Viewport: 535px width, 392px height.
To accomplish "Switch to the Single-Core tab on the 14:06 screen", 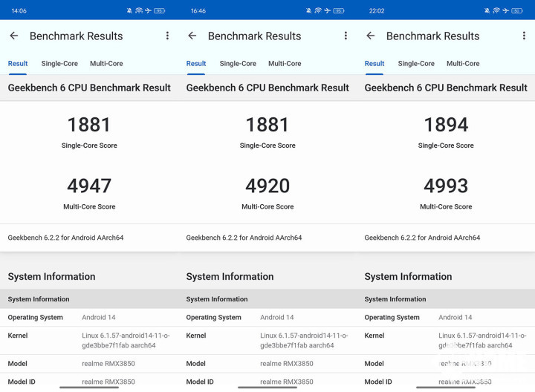I will pos(59,64).
